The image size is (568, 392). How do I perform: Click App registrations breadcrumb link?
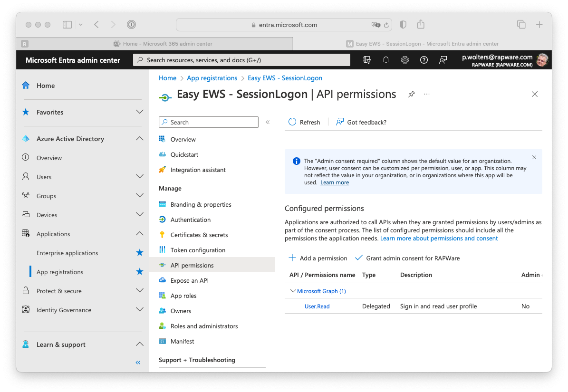(x=212, y=78)
